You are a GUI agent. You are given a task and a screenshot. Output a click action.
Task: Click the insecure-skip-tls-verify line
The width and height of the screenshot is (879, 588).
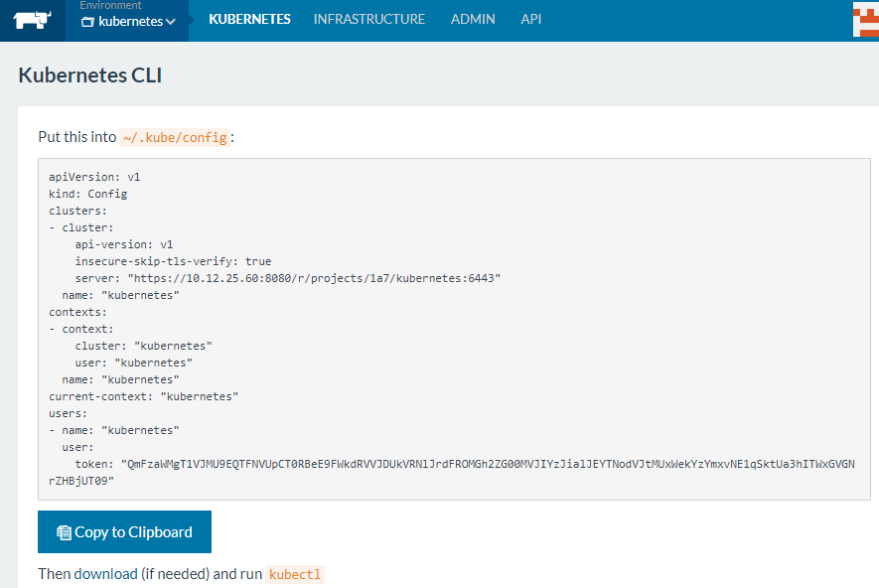pos(173,261)
